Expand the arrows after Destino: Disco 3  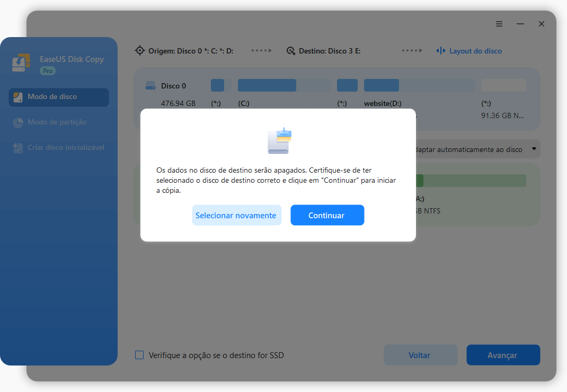click(412, 50)
